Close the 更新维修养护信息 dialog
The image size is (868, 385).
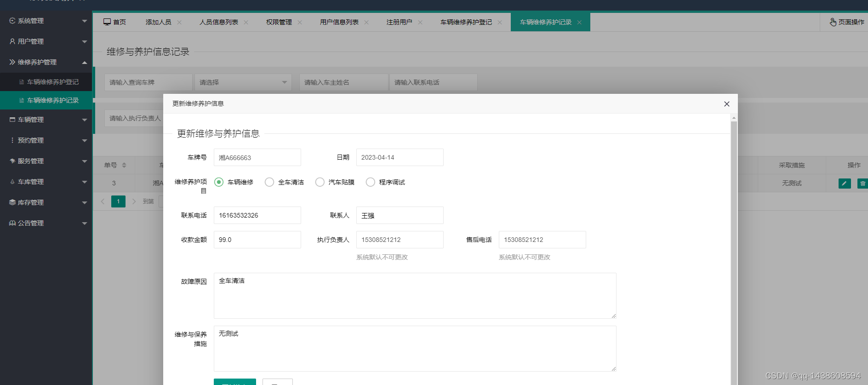coord(727,104)
